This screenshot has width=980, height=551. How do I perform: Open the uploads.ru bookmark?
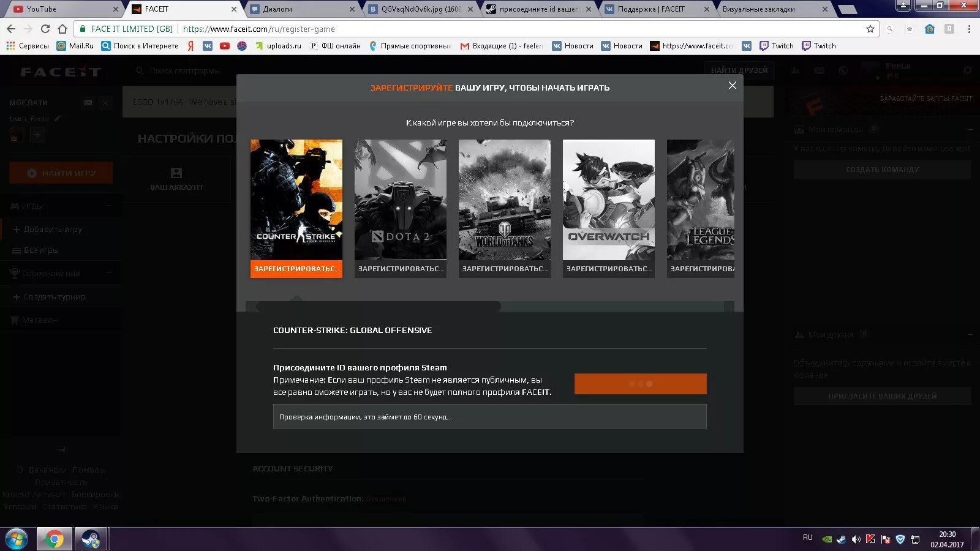pyautogui.click(x=278, y=46)
